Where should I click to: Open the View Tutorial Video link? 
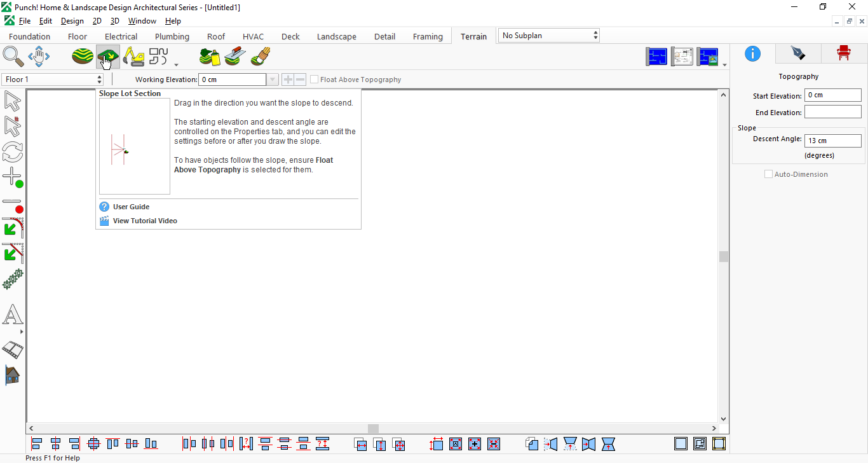click(x=145, y=221)
